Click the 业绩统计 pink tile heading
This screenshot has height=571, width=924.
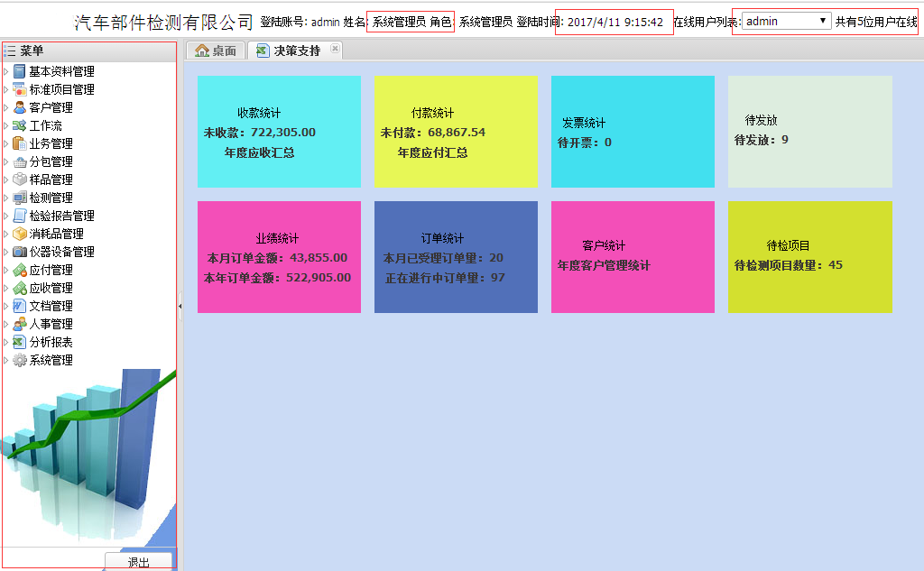pyautogui.click(x=277, y=238)
